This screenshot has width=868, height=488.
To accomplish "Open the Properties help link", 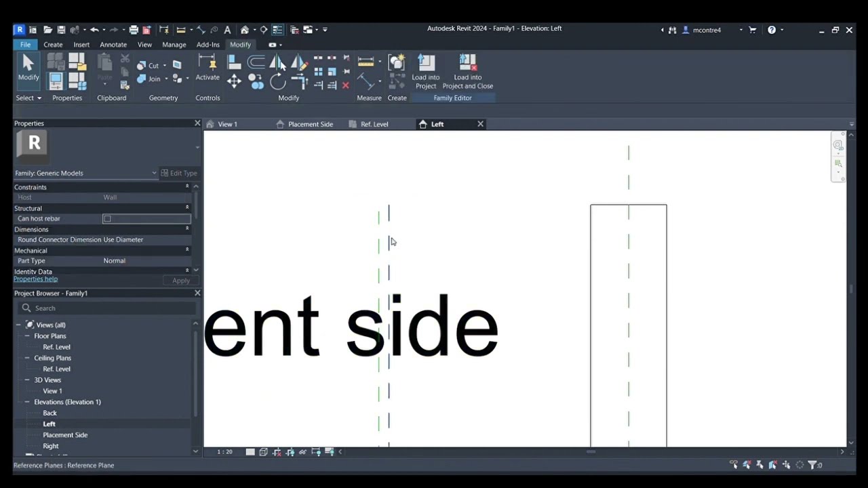I will [36, 279].
